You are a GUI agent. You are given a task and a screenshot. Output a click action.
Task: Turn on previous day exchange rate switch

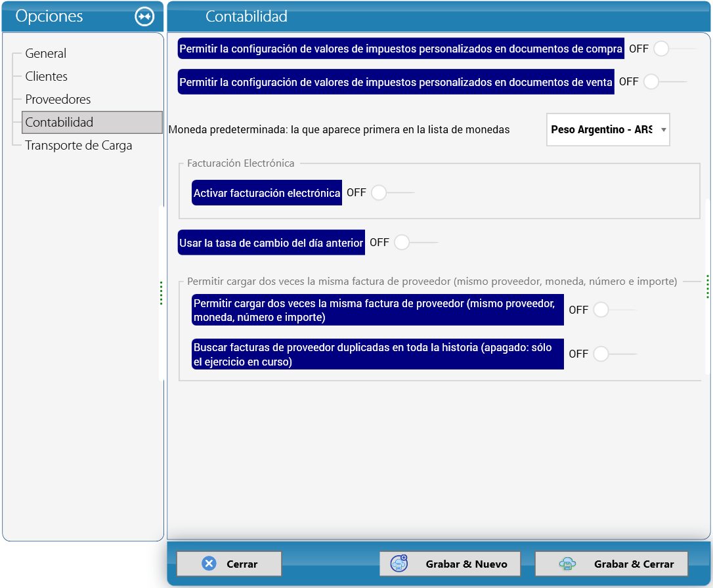pos(416,242)
